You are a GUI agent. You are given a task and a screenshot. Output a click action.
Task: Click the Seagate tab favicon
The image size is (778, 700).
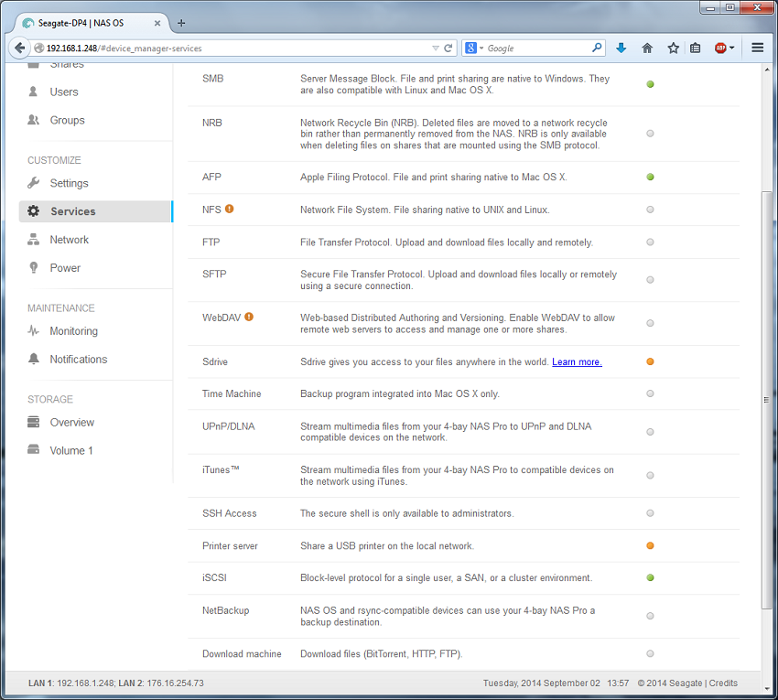28,23
